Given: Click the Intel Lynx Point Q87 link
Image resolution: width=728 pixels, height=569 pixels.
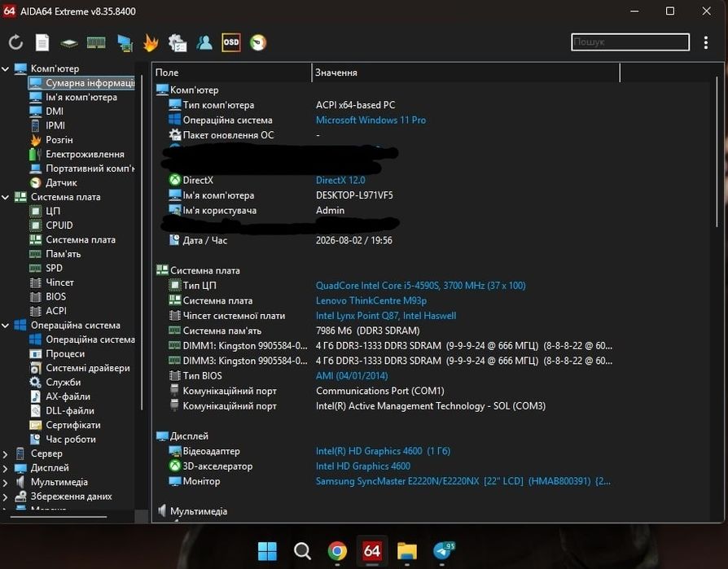Looking at the screenshot, I should coord(386,316).
